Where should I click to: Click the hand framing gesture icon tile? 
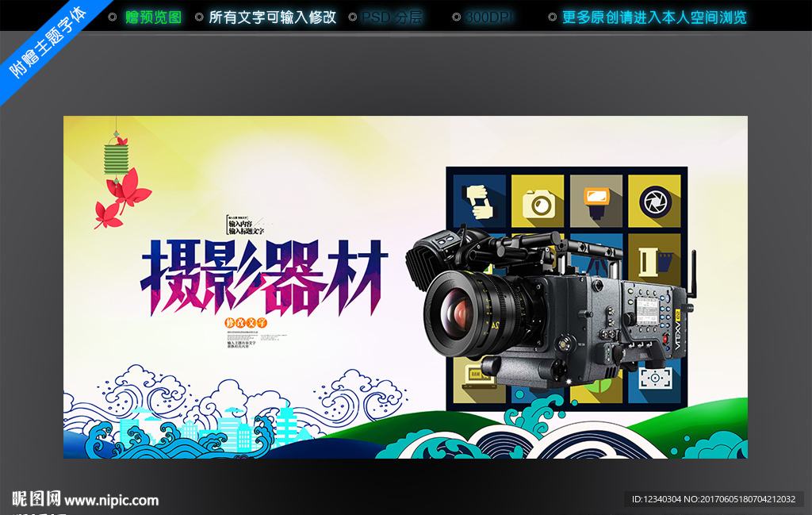(x=480, y=201)
